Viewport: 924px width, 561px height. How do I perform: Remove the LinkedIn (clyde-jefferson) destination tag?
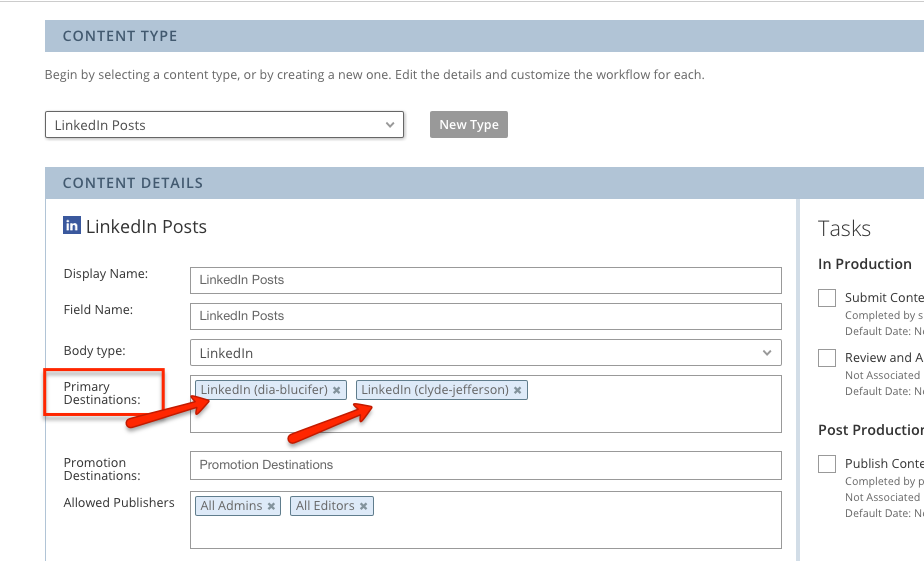pos(517,390)
